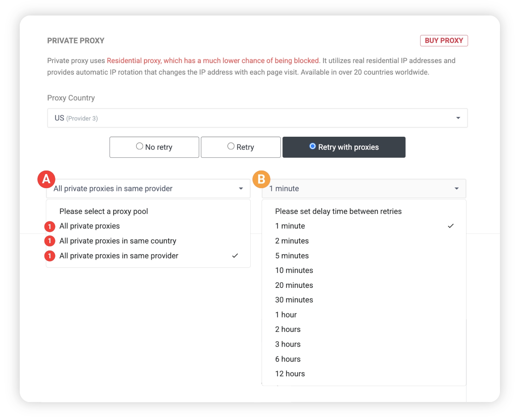Set retry delay to 5 minutes
The height and width of the screenshot is (420, 519).
click(x=292, y=256)
